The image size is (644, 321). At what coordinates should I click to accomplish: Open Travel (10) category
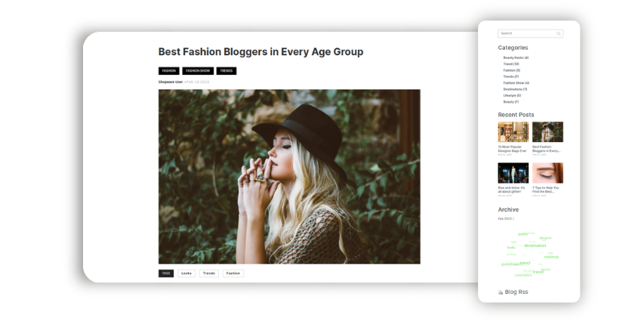click(511, 64)
